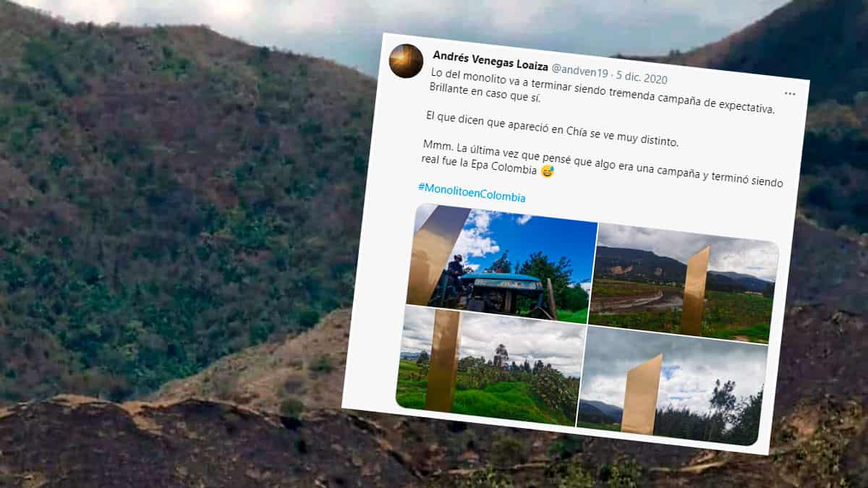Click the golden monolith in the bottom-left photo
Image resolution: width=868 pixels, height=488 pixels.
click(443, 359)
